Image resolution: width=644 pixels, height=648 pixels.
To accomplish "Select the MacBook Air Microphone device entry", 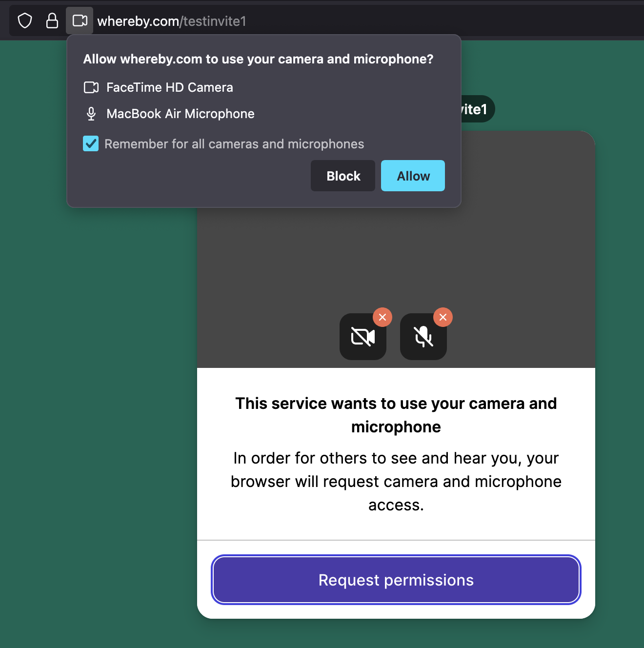I will [x=180, y=114].
